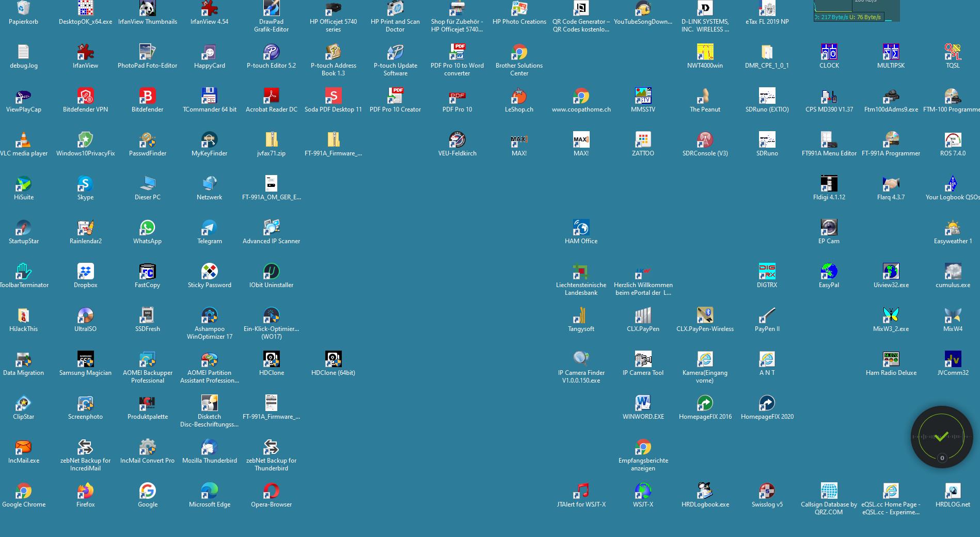Launch PhotoPad Foto-Editor shortcut
Viewport: 980px width, 537px height.
tap(148, 52)
